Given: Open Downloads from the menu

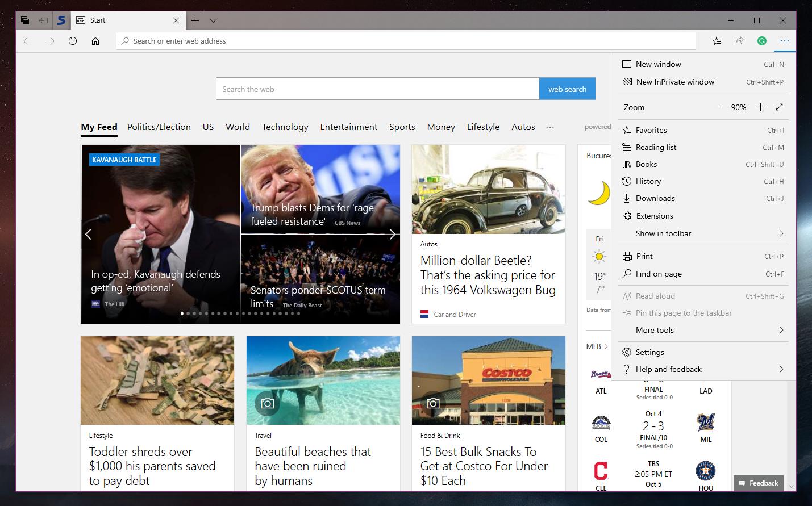Looking at the screenshot, I should pos(703,198).
